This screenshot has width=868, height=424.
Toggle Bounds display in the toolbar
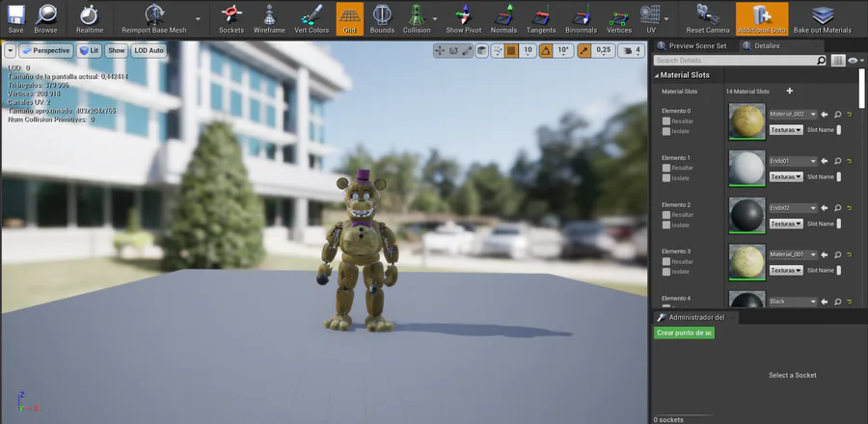382,19
